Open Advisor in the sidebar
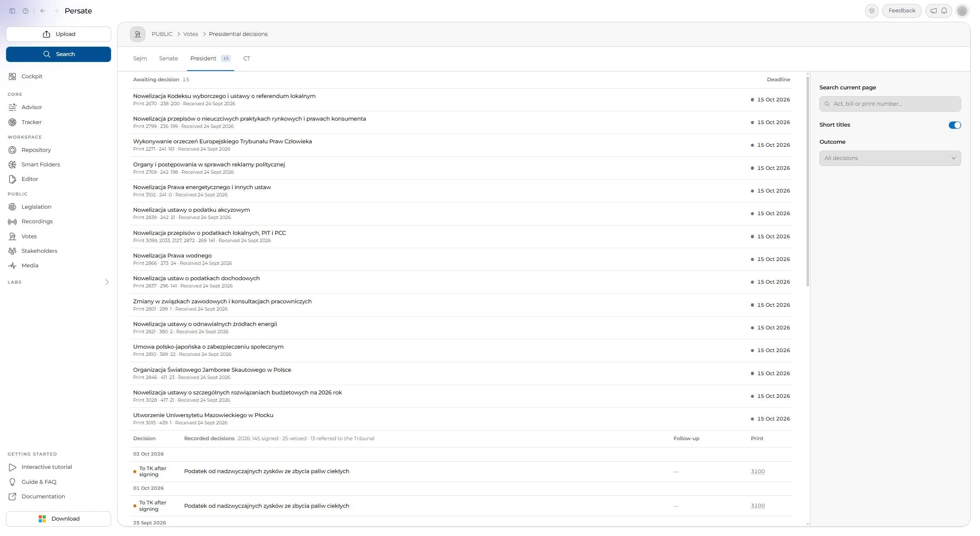 [x=59, y=107]
